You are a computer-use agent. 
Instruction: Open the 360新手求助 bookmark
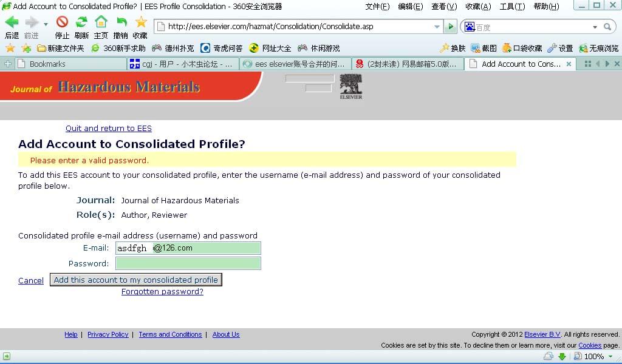118,49
